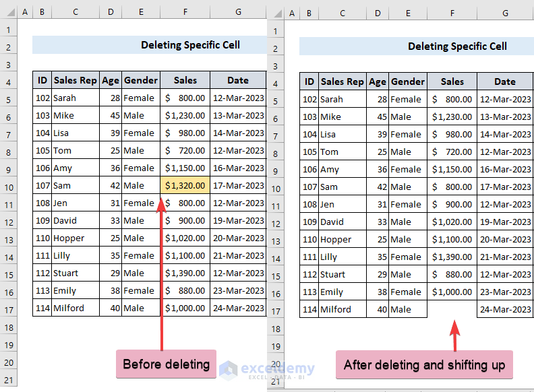
Task: Click age '45' cell in left table
Action: (111, 115)
